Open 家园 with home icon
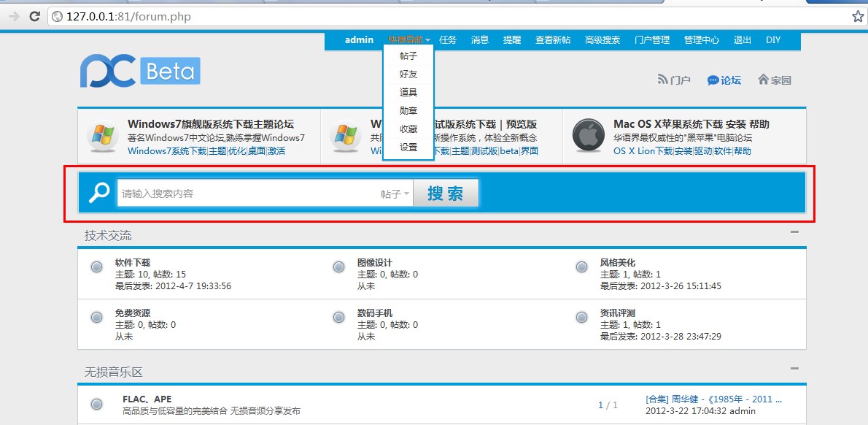The width and height of the screenshot is (868, 425). pyautogui.click(x=775, y=80)
